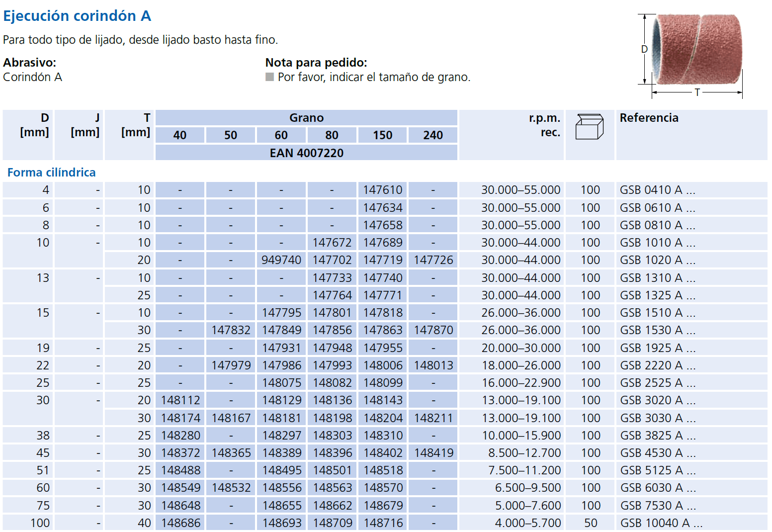Viewport: 772px width, 532px height.
Task: Click the packaging box icon in header
Action: pos(590,127)
